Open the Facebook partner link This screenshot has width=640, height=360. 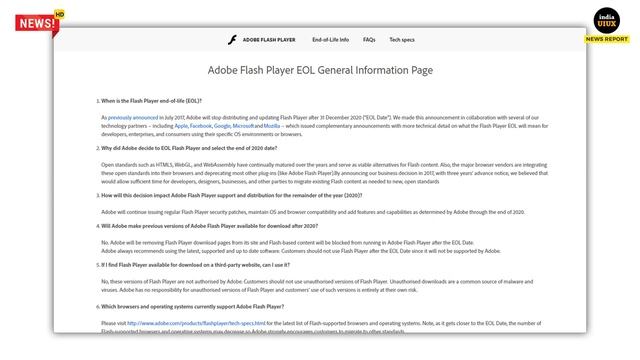point(201,126)
